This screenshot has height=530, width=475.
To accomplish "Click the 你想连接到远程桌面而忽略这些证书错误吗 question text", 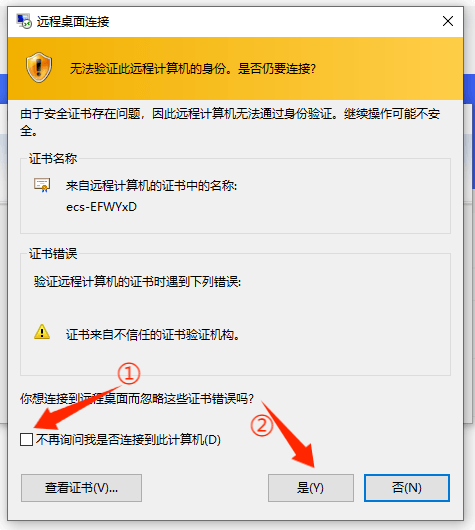I will coord(137,399).
